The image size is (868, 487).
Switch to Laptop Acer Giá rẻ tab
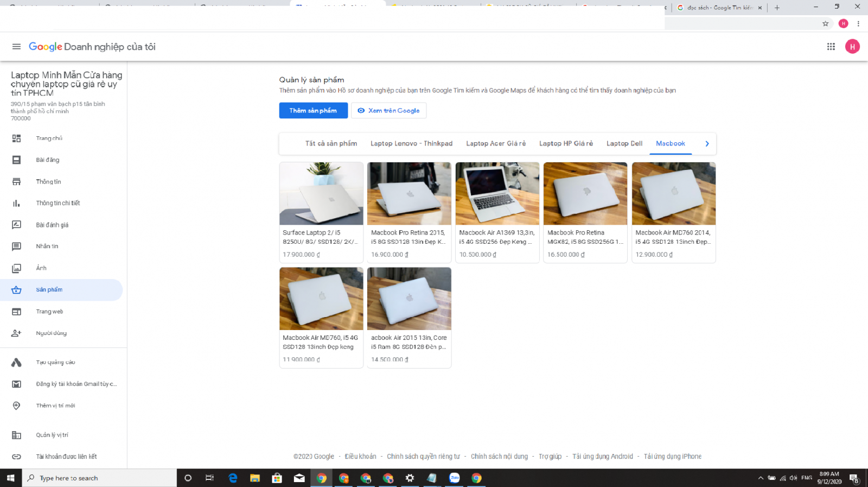pos(496,143)
